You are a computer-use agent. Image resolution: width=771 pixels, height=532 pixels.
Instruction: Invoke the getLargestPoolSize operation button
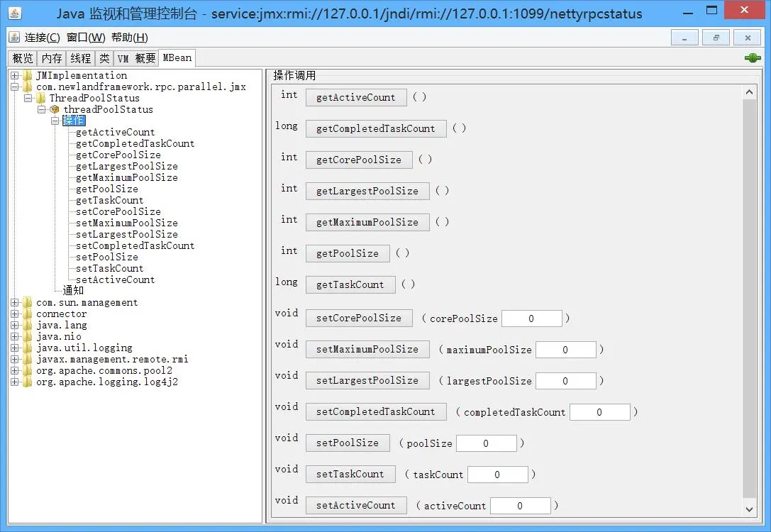click(367, 191)
